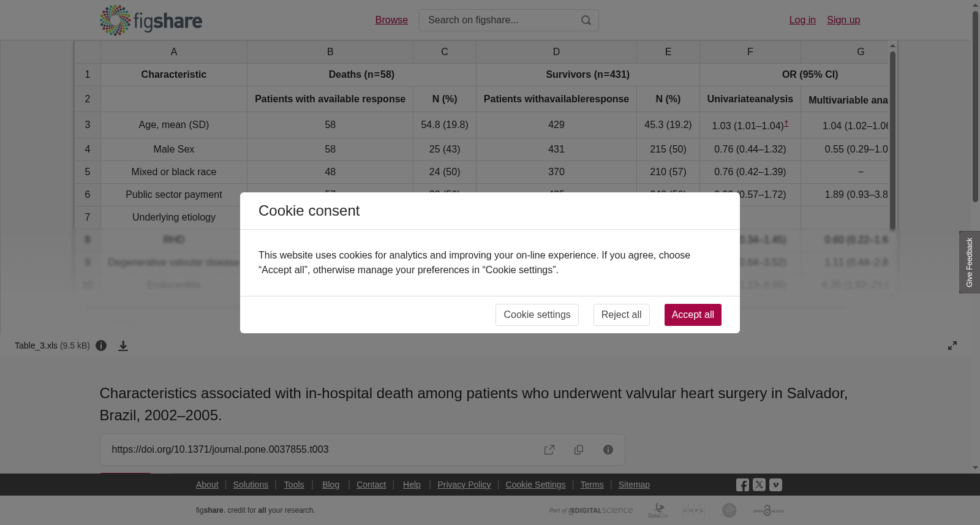Open file info icon next to Table_3.xls
Image resolution: width=980 pixels, height=525 pixels.
point(101,346)
